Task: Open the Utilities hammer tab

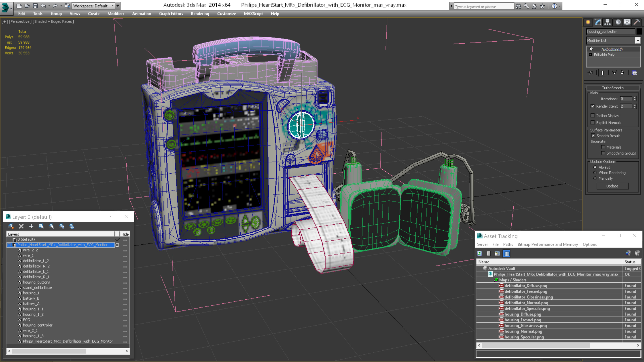Action: 637,22
